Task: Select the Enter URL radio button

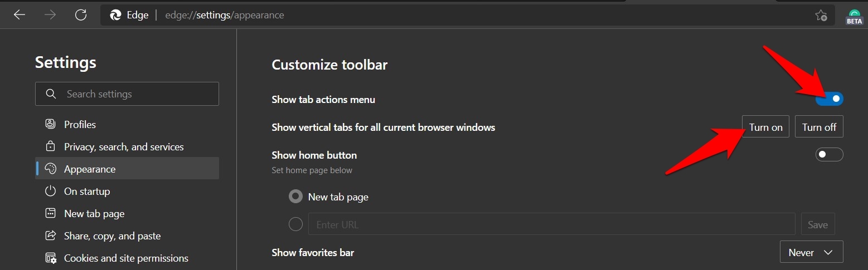Action: pos(296,224)
